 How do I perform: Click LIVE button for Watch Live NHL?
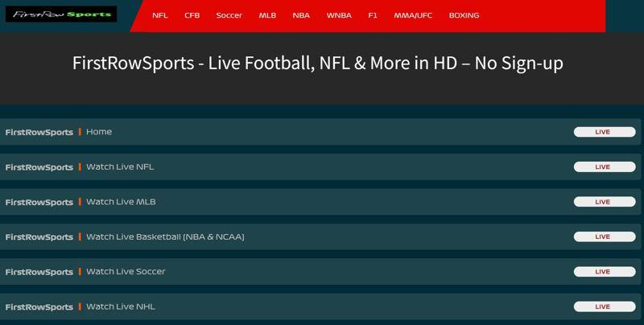605,306
